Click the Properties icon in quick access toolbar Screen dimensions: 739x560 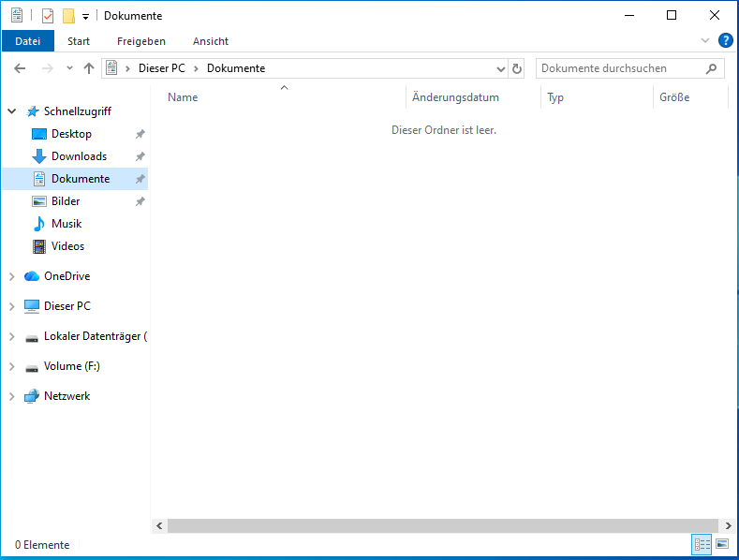tap(48, 16)
